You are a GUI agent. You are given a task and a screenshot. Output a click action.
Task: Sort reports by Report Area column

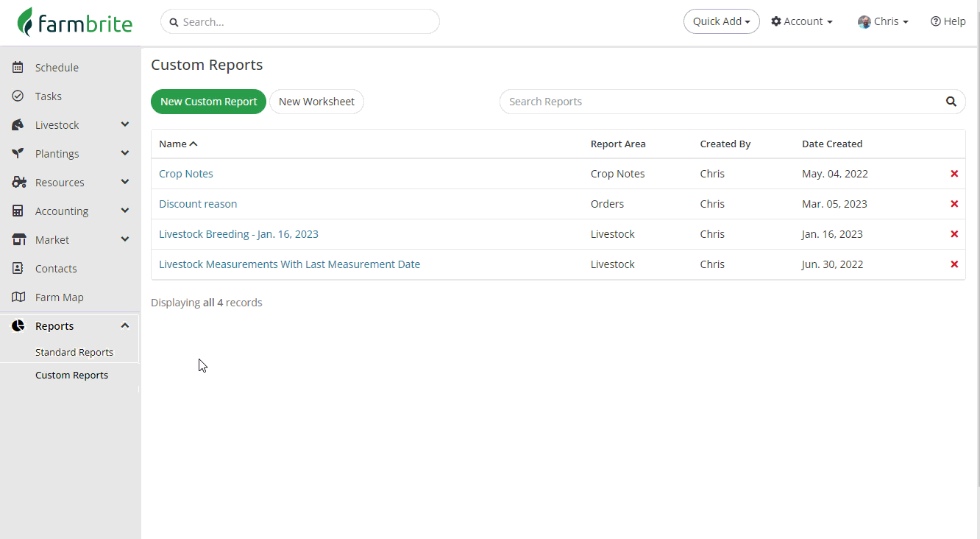pos(618,144)
